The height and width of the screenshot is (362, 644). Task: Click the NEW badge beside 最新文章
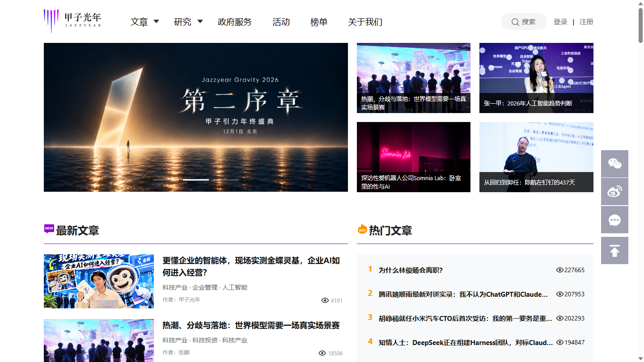(49, 228)
